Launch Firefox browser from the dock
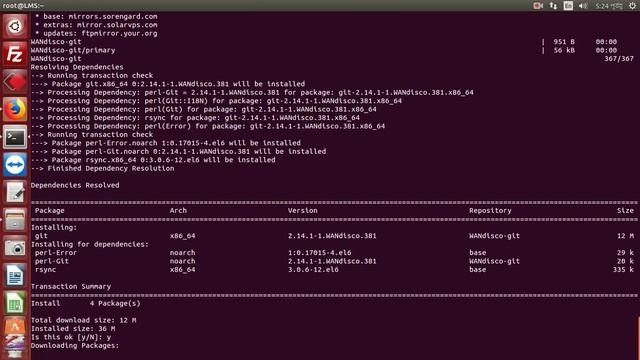Screen dimensions: 640x360 (15, 109)
